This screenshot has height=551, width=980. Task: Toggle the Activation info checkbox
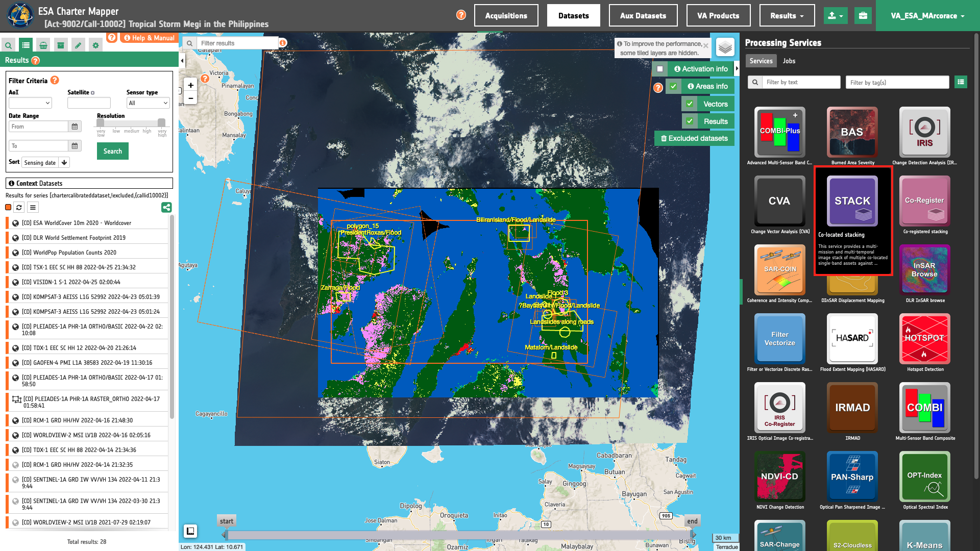click(660, 69)
